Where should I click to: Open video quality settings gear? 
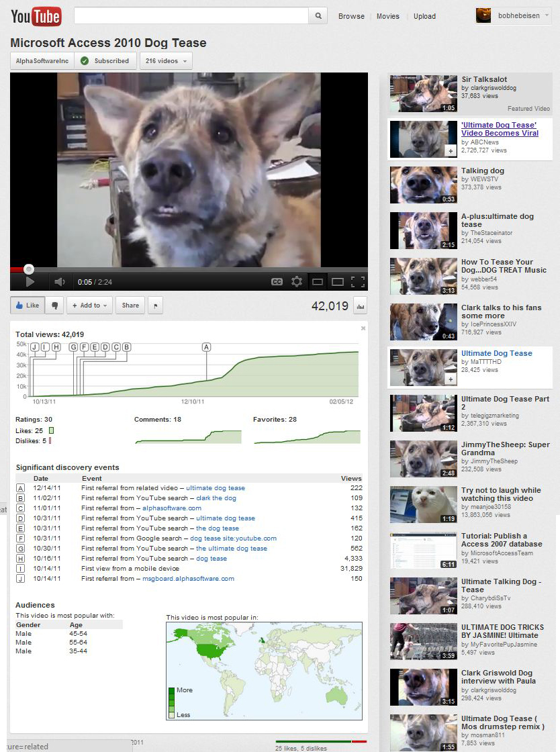297,282
